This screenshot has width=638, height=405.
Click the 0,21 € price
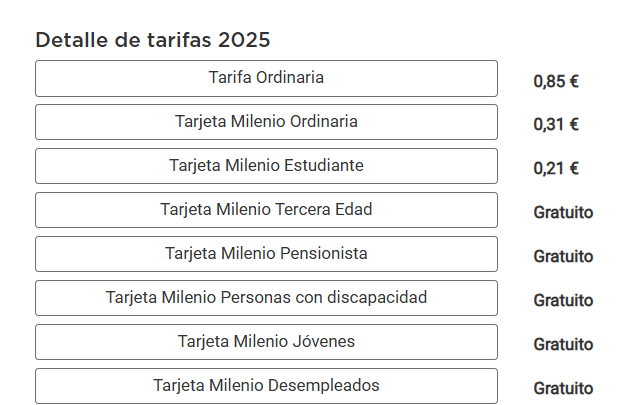click(x=556, y=169)
